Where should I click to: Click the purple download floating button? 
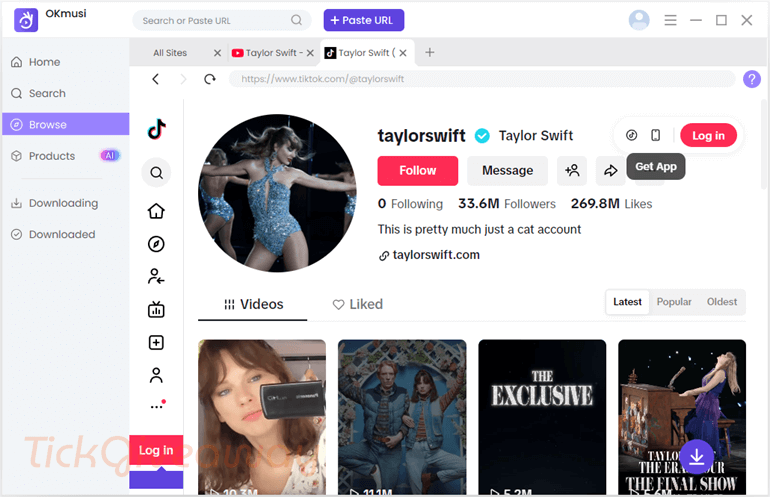click(x=696, y=457)
